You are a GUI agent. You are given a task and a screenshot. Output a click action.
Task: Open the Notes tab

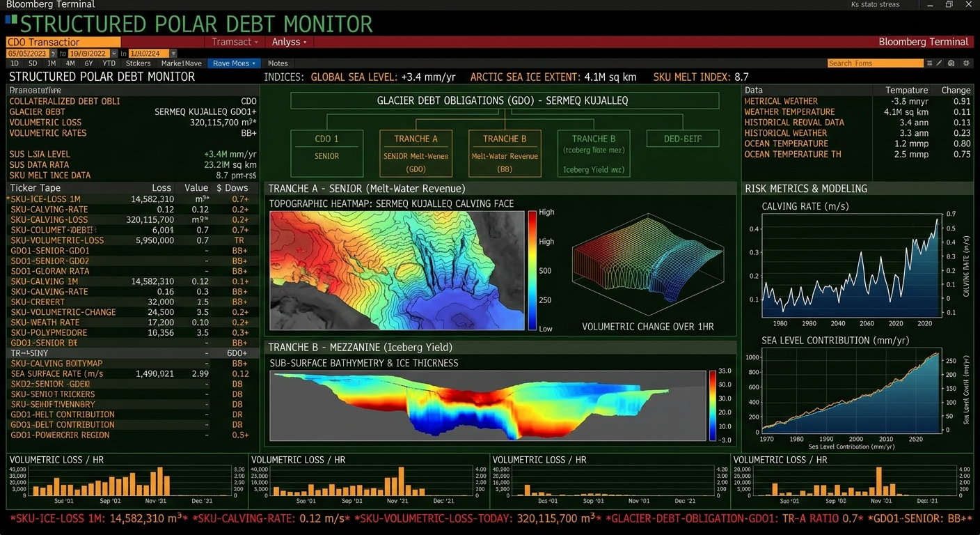278,63
